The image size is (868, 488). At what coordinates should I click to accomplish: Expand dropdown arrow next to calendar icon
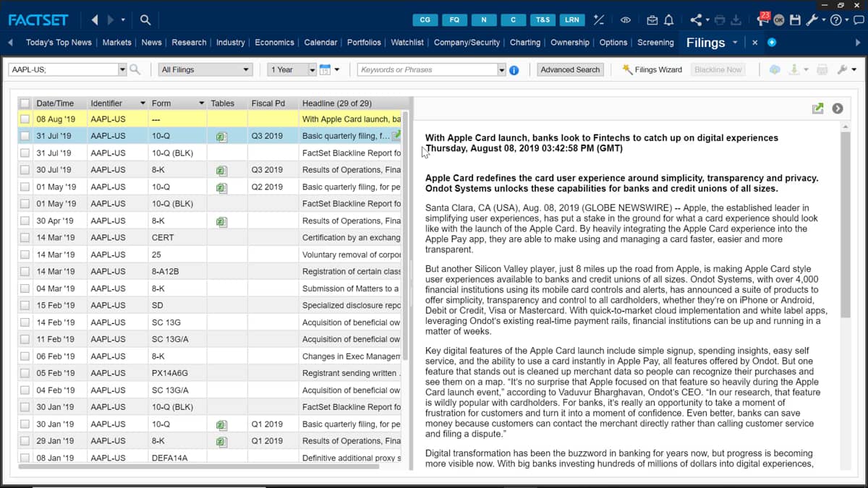click(337, 70)
